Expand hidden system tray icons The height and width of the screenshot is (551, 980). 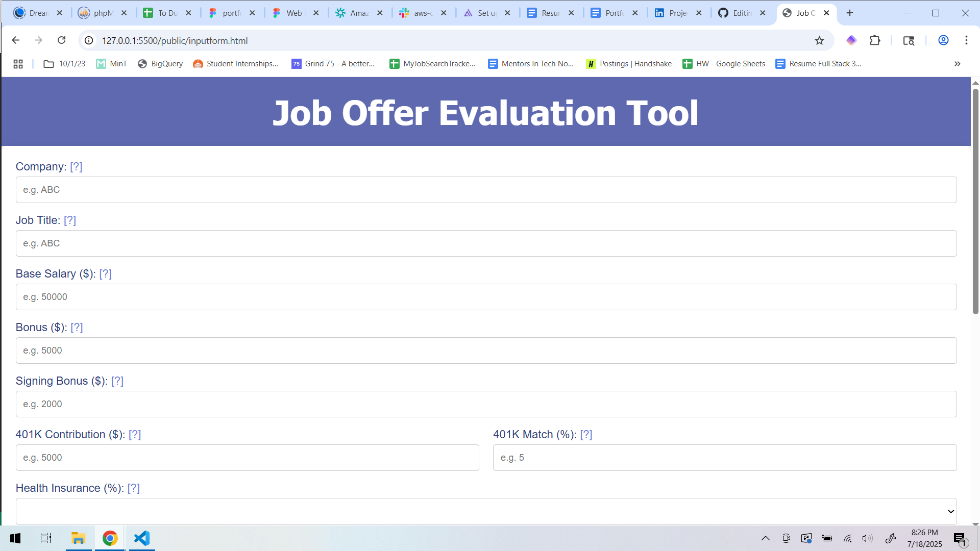pos(765,538)
